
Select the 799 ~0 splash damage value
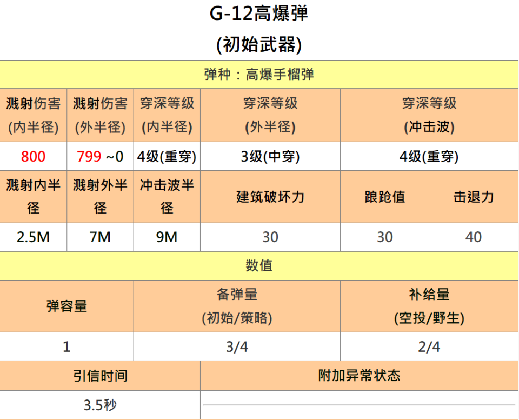100,157
